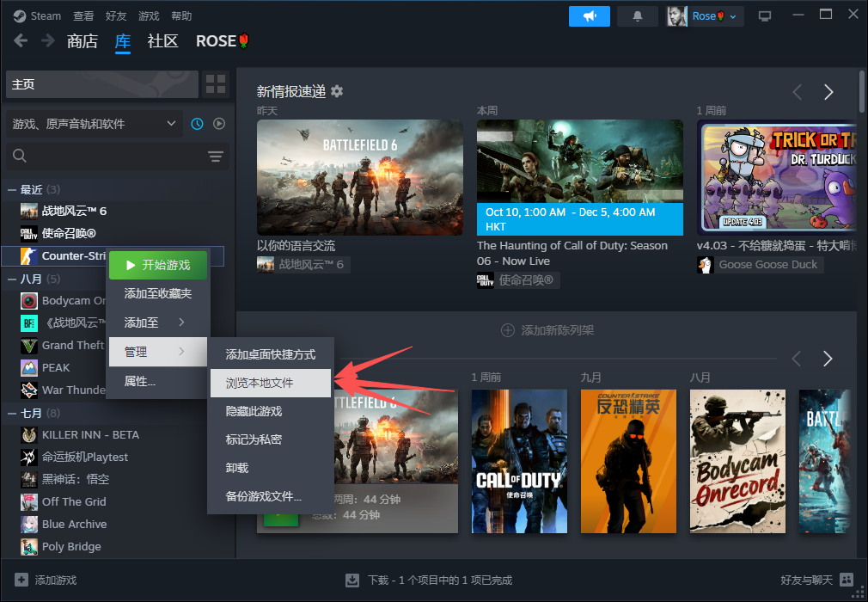
Task: Select 浏览本地文件 from the context menu
Action: tap(270, 383)
